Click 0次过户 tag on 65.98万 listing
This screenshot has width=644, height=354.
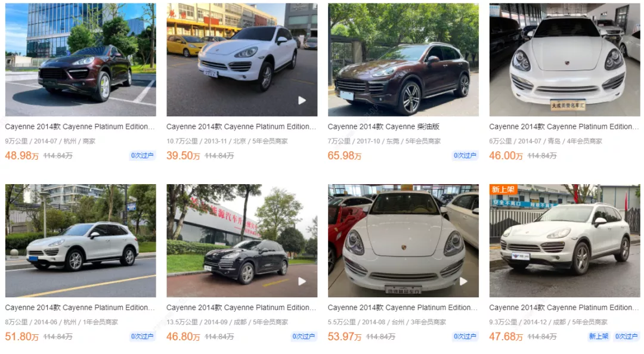pos(465,156)
